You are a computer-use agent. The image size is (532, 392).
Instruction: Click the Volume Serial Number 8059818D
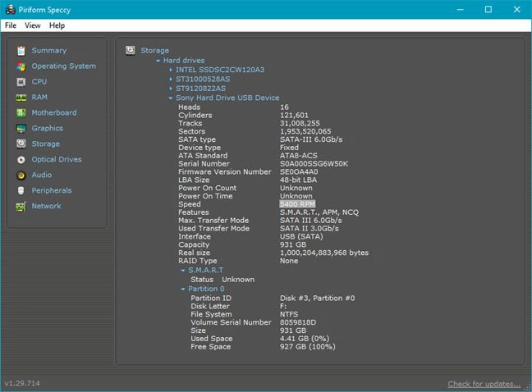pyautogui.click(x=298, y=322)
